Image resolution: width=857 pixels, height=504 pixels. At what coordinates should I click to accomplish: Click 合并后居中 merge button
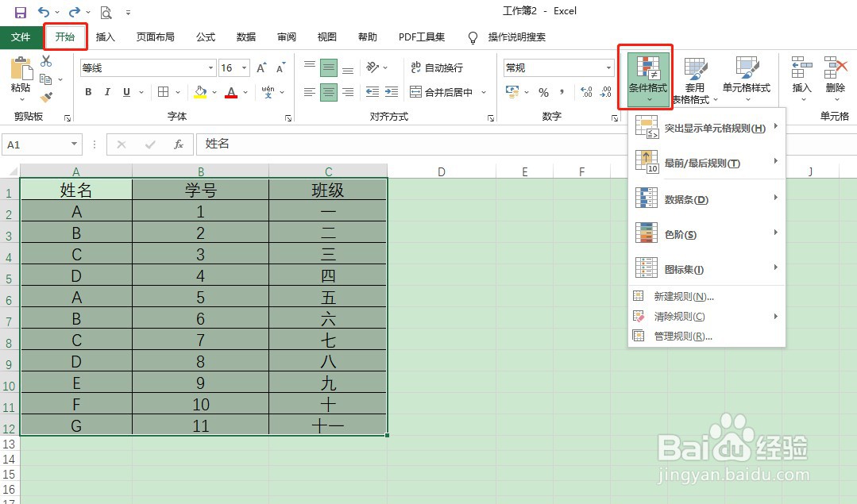[x=441, y=92]
